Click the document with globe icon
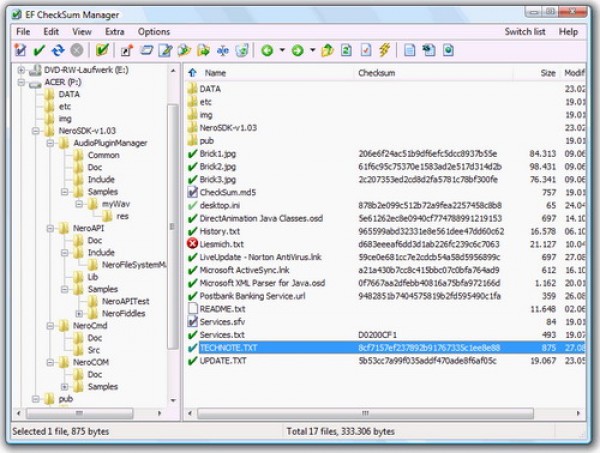Screen dimensions: 600x453 point(448,50)
